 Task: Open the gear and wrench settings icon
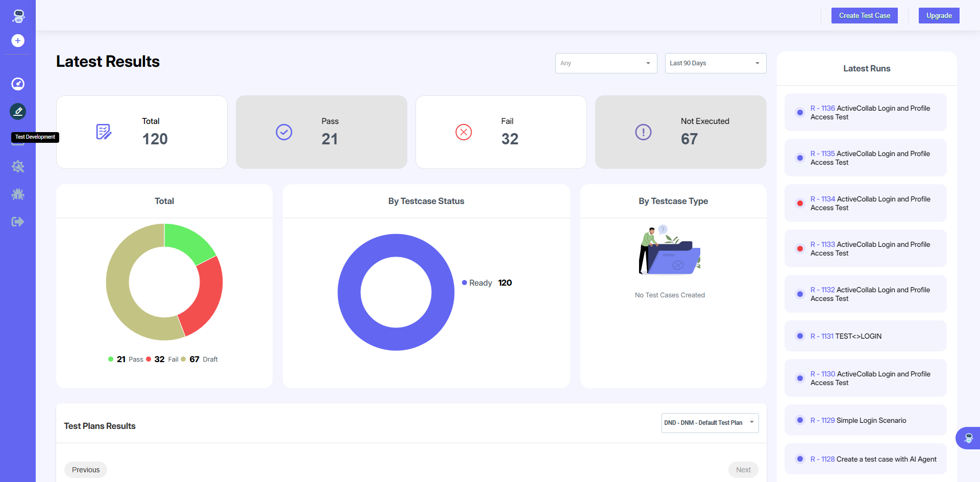(18, 167)
